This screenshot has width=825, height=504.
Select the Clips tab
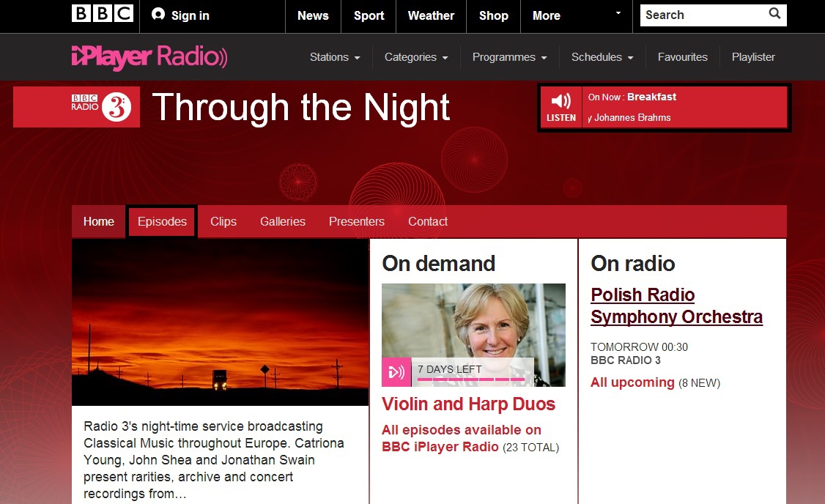coord(223,221)
